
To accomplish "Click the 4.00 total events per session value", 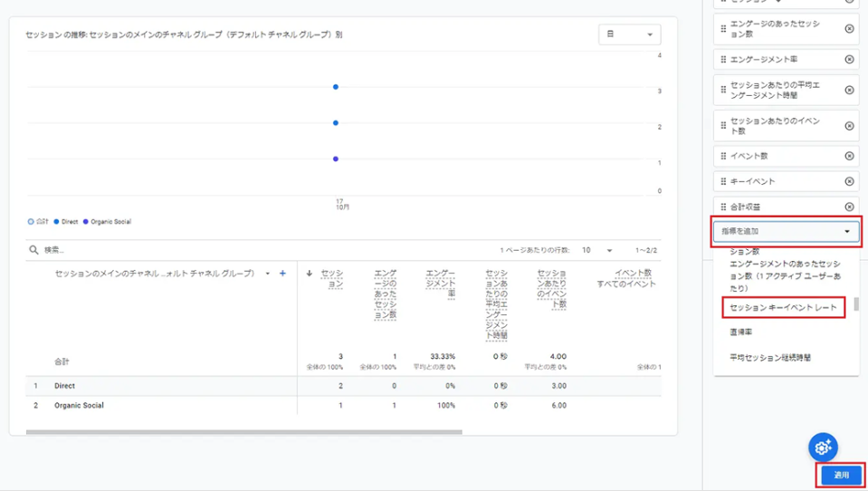I will tap(558, 356).
